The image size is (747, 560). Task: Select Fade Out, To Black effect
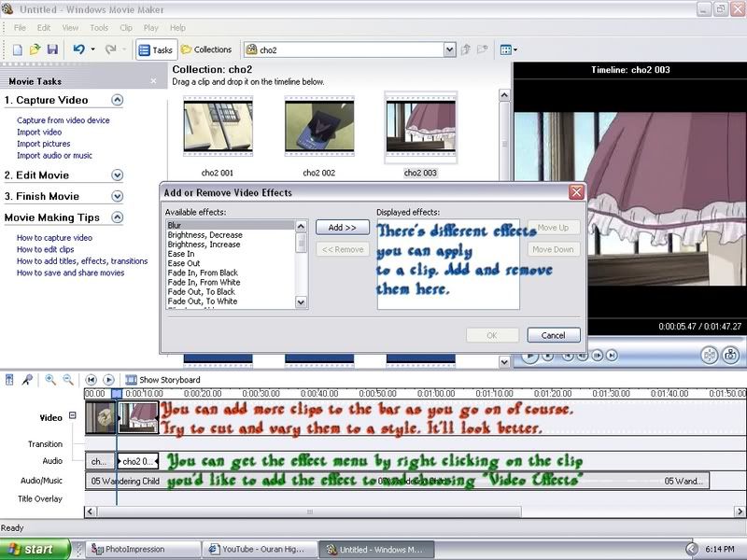tap(201, 292)
